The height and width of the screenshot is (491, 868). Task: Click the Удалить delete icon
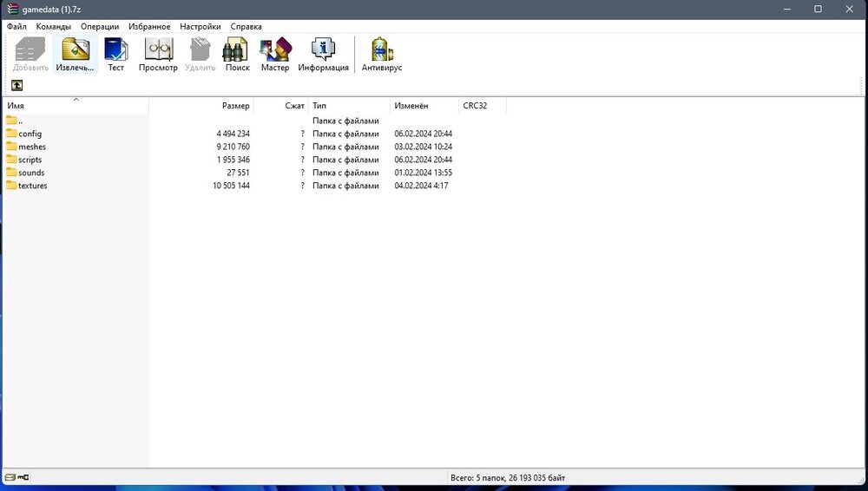coord(200,55)
